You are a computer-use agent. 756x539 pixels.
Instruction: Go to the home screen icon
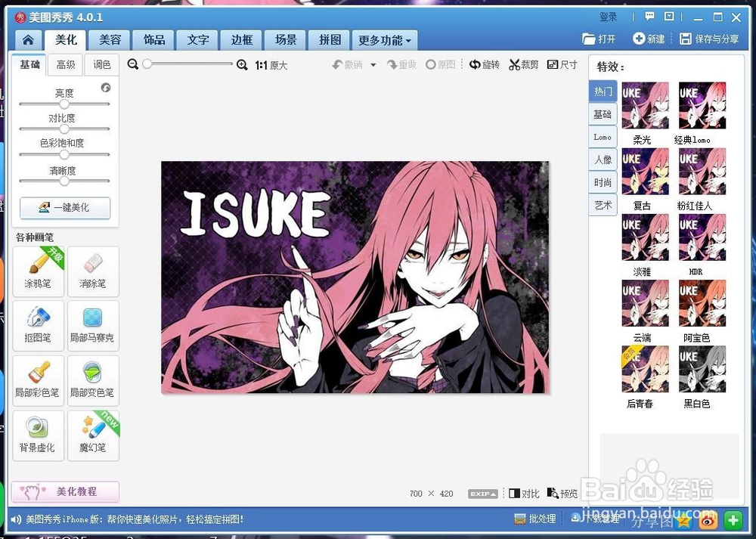pos(27,39)
